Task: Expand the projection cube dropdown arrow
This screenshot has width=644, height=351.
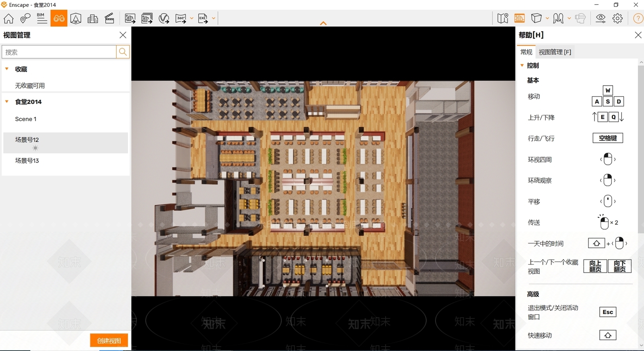Action: [x=547, y=18]
